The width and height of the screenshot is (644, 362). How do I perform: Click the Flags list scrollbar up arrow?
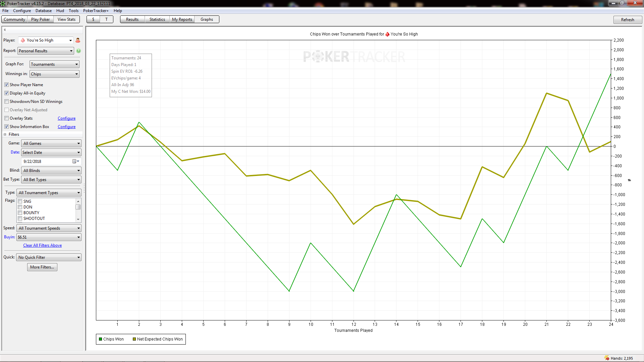coord(78,201)
